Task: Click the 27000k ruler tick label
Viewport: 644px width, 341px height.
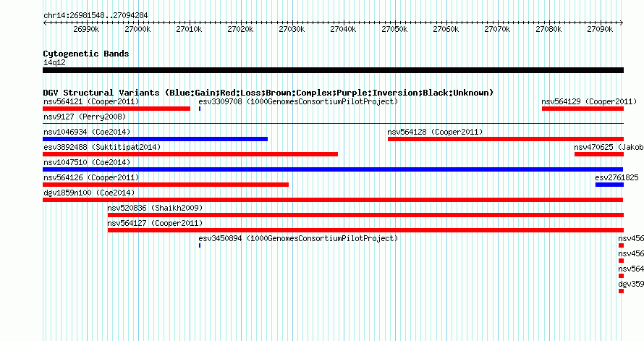Action: pos(137,29)
